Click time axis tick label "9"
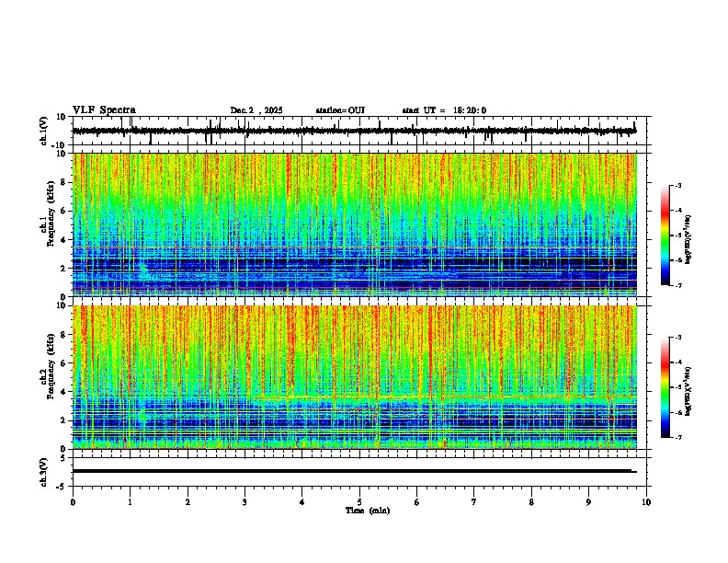 588,502
